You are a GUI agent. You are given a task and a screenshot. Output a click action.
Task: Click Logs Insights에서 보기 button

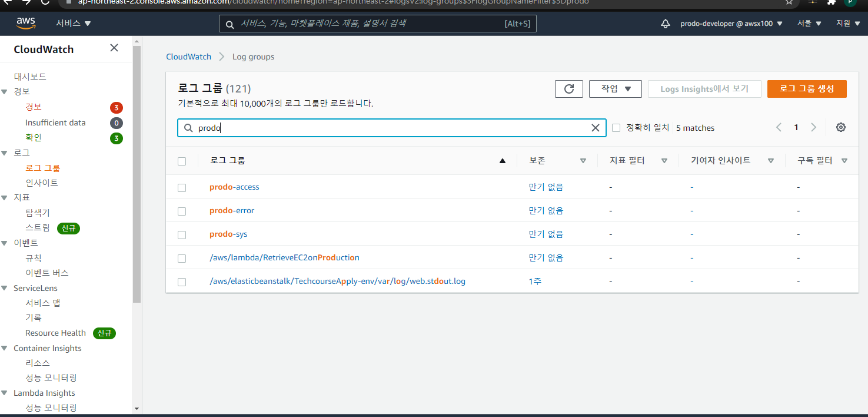(704, 89)
